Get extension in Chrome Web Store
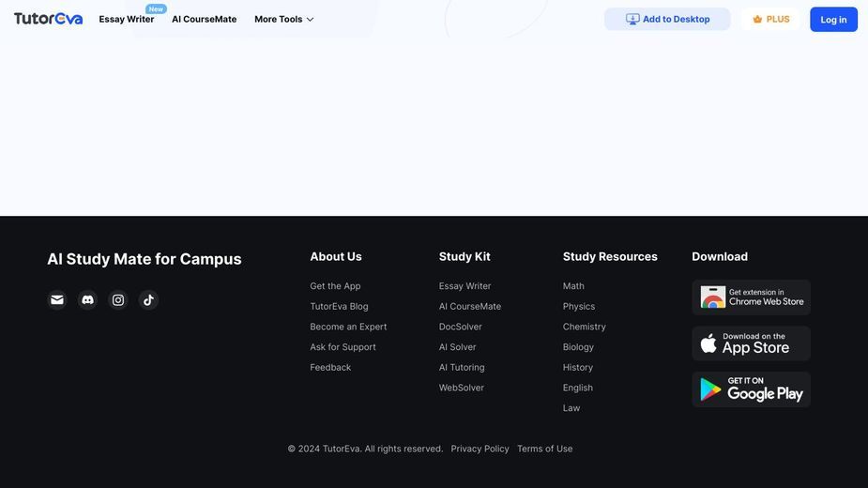This screenshot has height=488, width=868. pos(752,297)
